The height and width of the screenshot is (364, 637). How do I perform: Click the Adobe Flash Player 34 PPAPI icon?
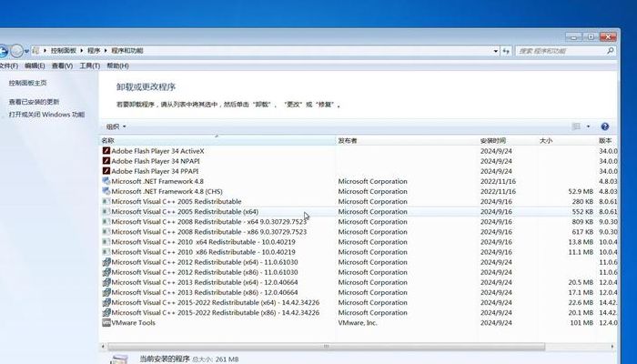pos(106,171)
